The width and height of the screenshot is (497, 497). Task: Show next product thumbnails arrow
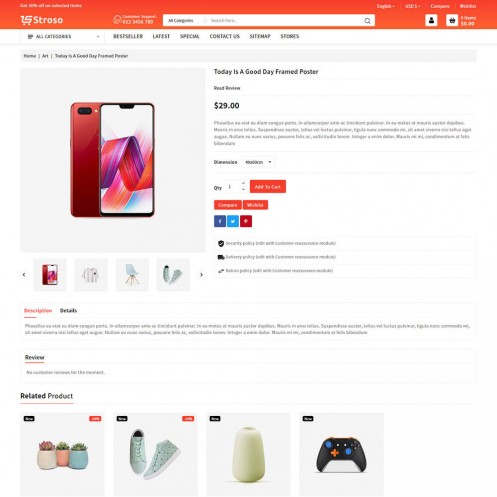click(x=201, y=275)
